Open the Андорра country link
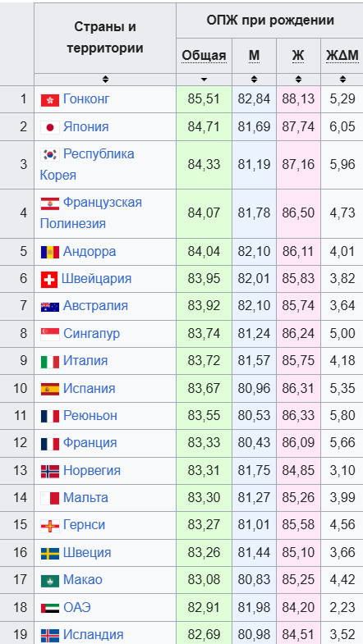Viewport: 363px width, 644px height. tap(90, 252)
